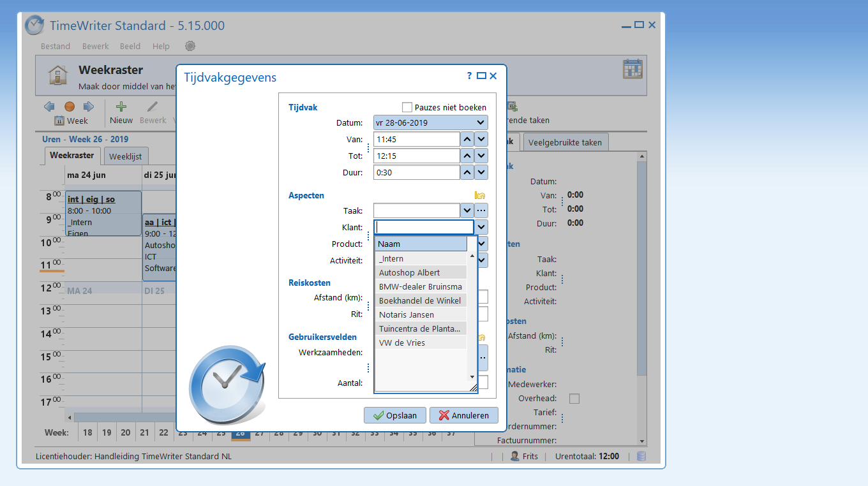Click the calendar grid icon in the Weekraster header
This screenshot has width=868, height=486.
632,69
